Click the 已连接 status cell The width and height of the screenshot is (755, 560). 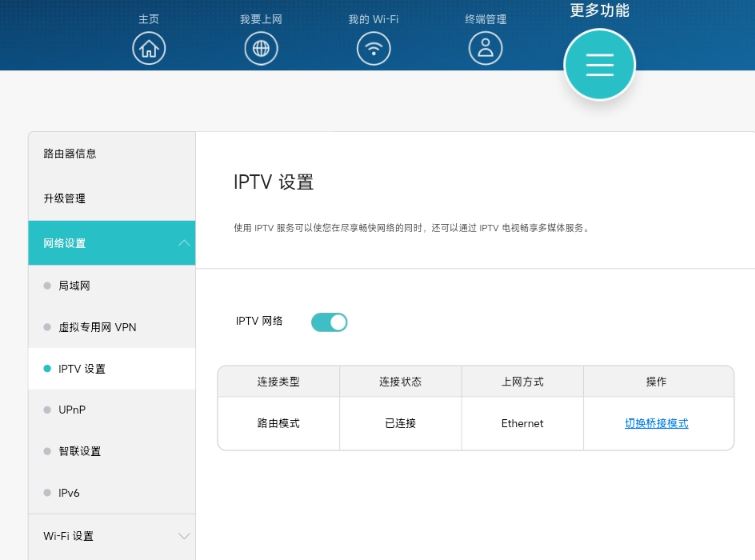(400, 424)
